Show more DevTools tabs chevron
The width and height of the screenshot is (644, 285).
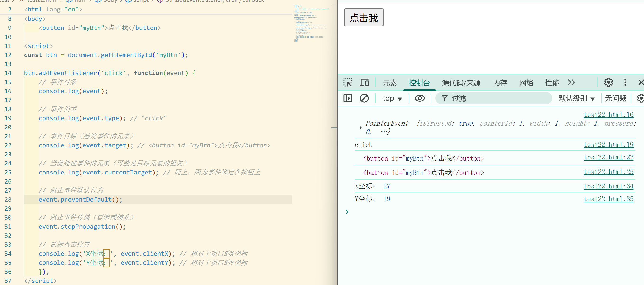click(572, 82)
